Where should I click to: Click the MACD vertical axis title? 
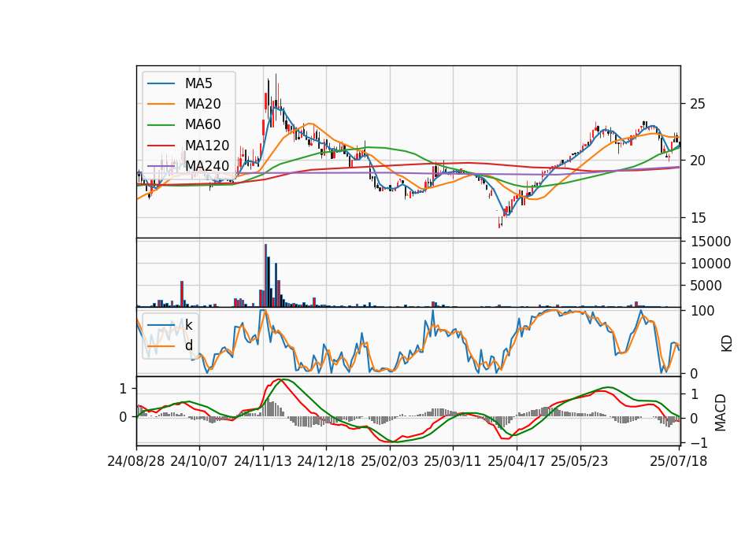[720, 412]
